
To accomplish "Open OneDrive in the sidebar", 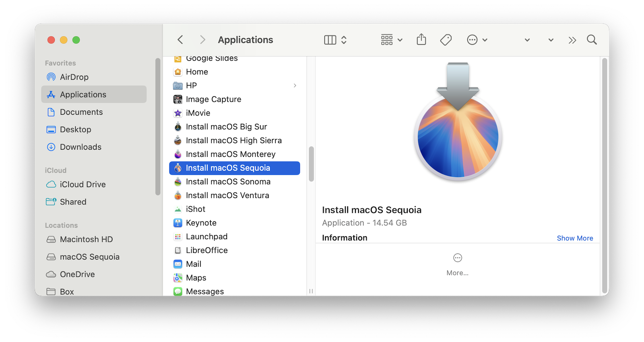I will 94,274.
